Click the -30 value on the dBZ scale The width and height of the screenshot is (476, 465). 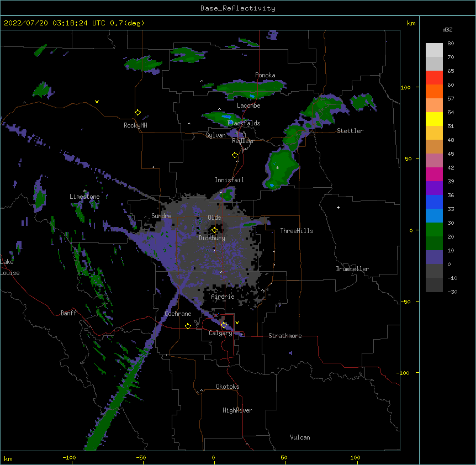tap(452, 292)
